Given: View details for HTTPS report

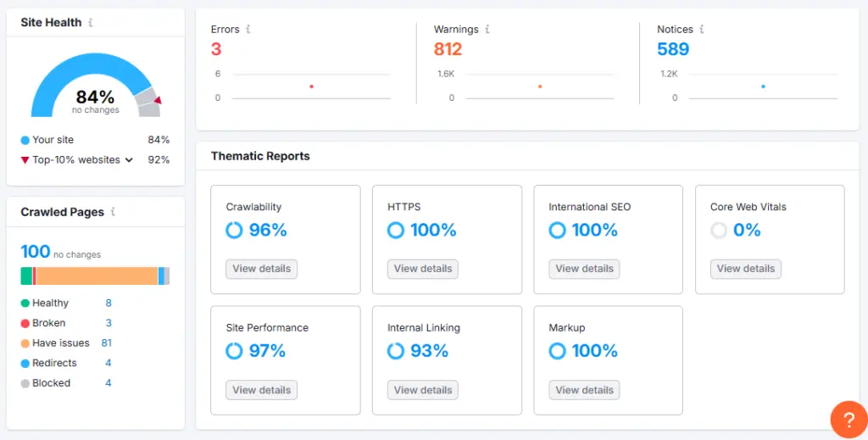Looking at the screenshot, I should click(423, 269).
